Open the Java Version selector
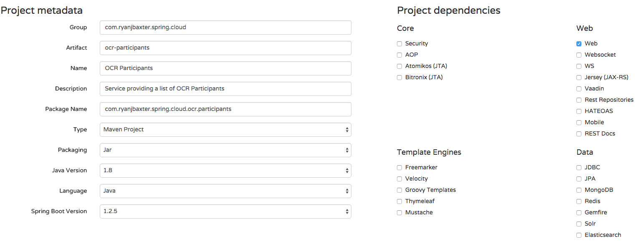Viewport: 644px width, 244px height. (225, 171)
